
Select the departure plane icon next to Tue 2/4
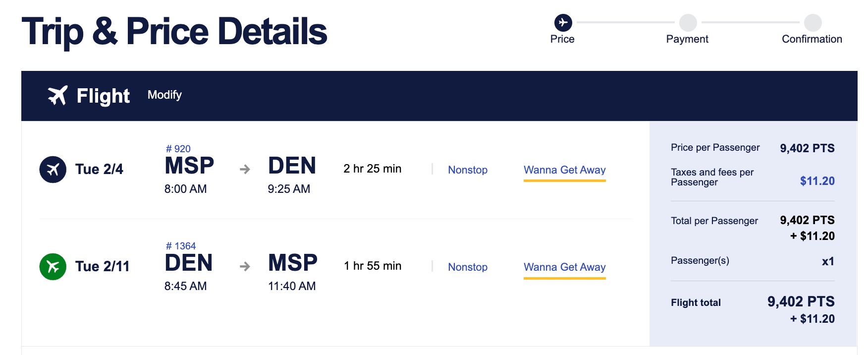pyautogui.click(x=54, y=169)
